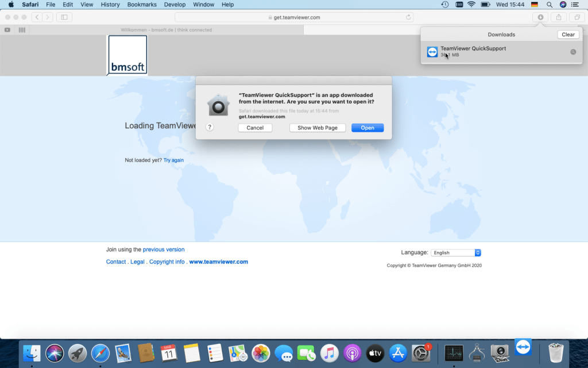This screenshot has height=368, width=588.
Task: Open the TeamViewer QuickSupport app from dialog
Action: 367,128
